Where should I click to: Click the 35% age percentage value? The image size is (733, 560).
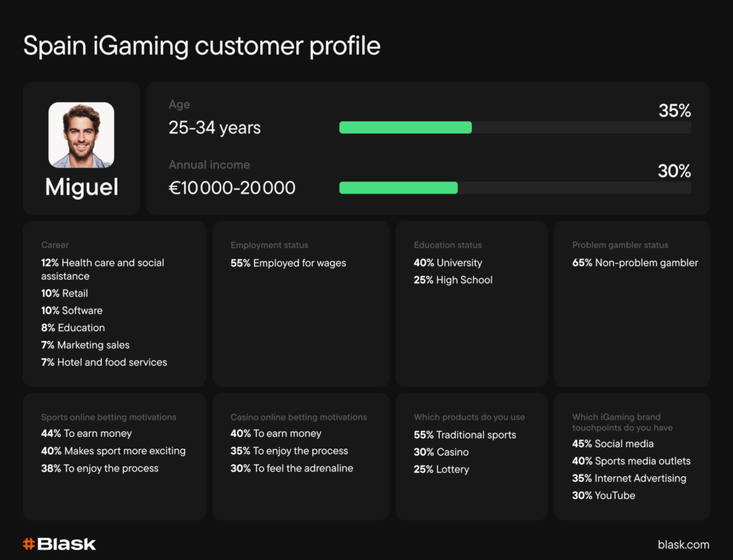(674, 111)
